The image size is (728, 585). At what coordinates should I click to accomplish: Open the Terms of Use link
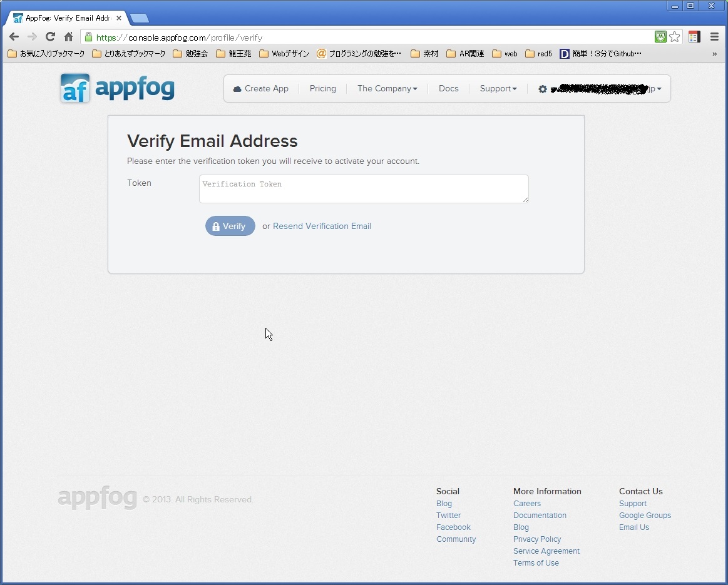click(536, 562)
